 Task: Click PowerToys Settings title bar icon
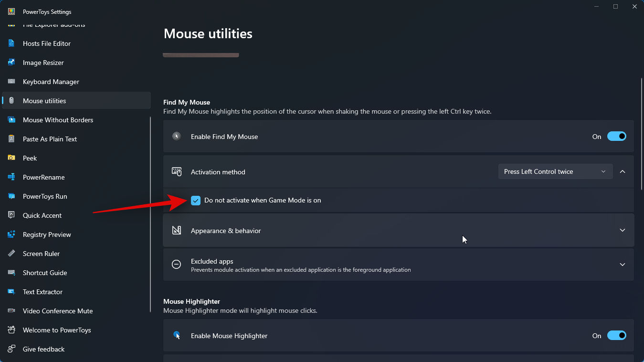coord(11,11)
